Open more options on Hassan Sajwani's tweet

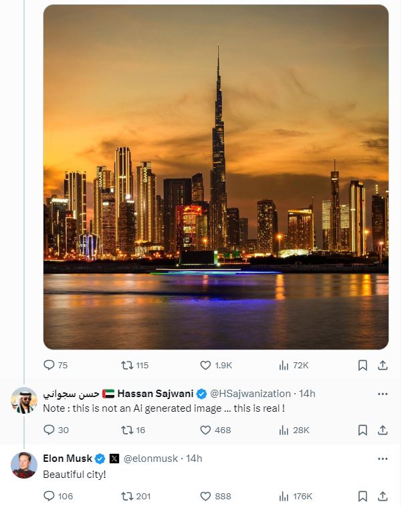(x=383, y=394)
